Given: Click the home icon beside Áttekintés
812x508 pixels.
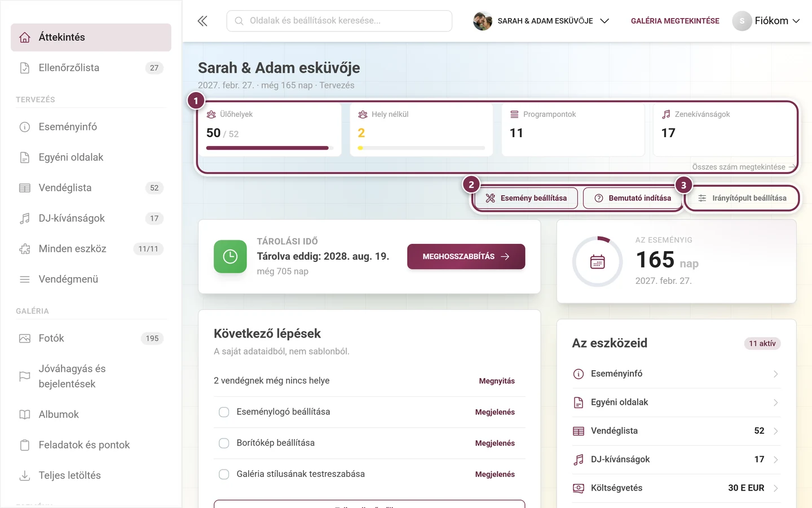Looking at the screenshot, I should [x=25, y=37].
